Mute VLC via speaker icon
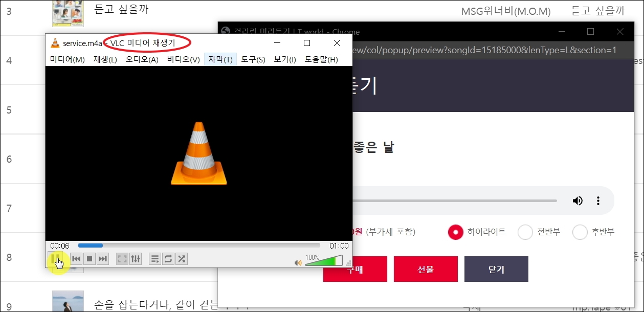Viewport: 644px width, 312px height. pyautogui.click(x=298, y=262)
